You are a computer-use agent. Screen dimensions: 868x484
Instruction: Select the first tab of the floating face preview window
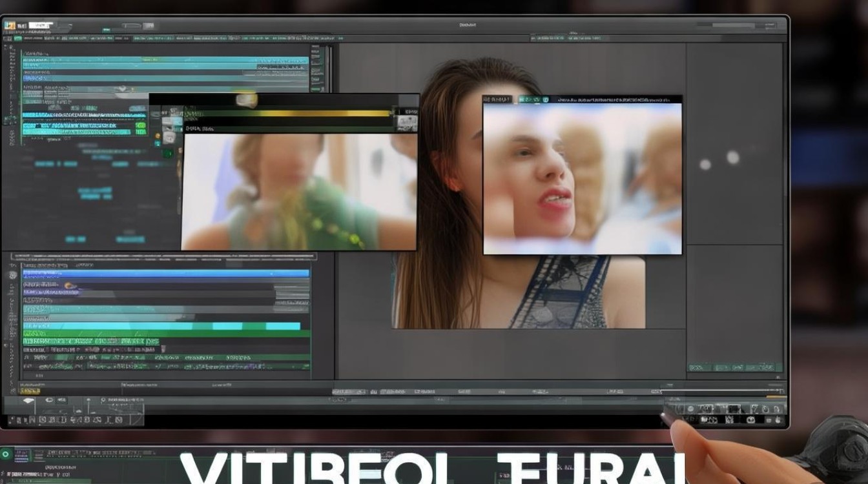coord(497,99)
